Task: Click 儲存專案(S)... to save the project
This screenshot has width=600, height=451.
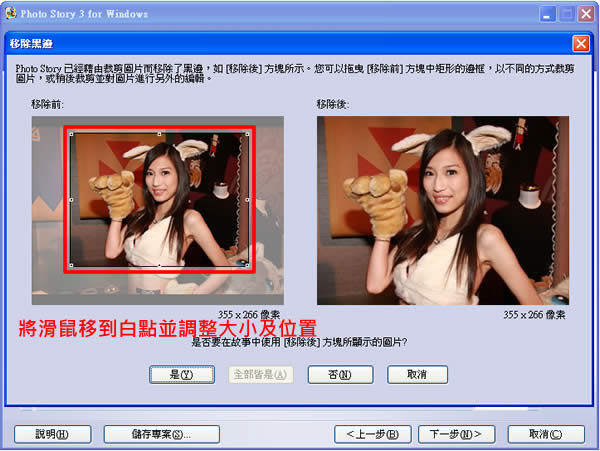Action: tap(161, 434)
